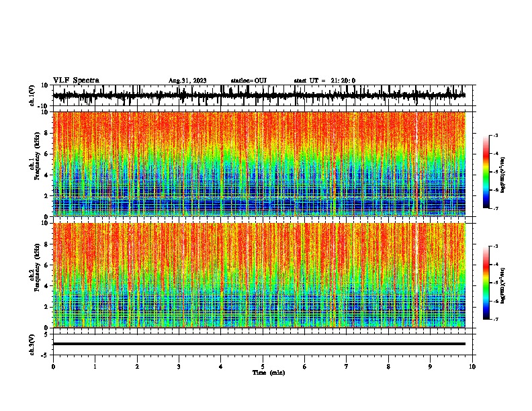Click time axis tick label '10'
Image resolution: width=532 pixels, height=411 pixels.
472,367
